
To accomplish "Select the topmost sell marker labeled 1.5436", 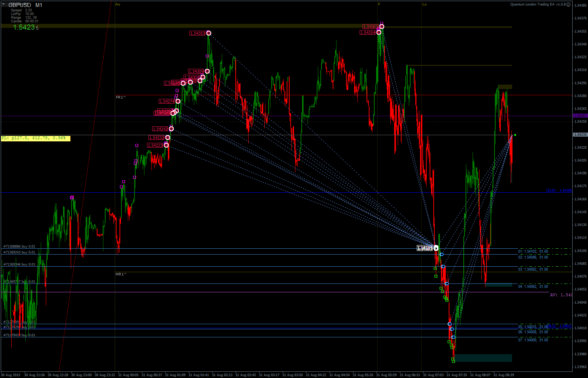I will [x=382, y=26].
